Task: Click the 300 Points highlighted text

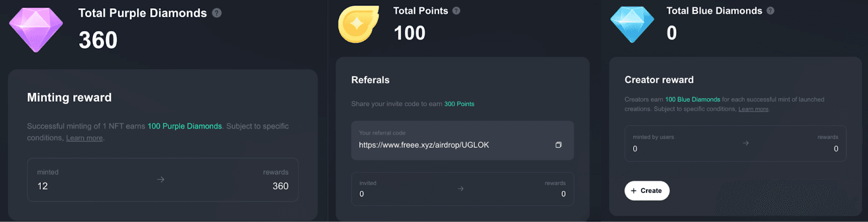Action: [459, 104]
